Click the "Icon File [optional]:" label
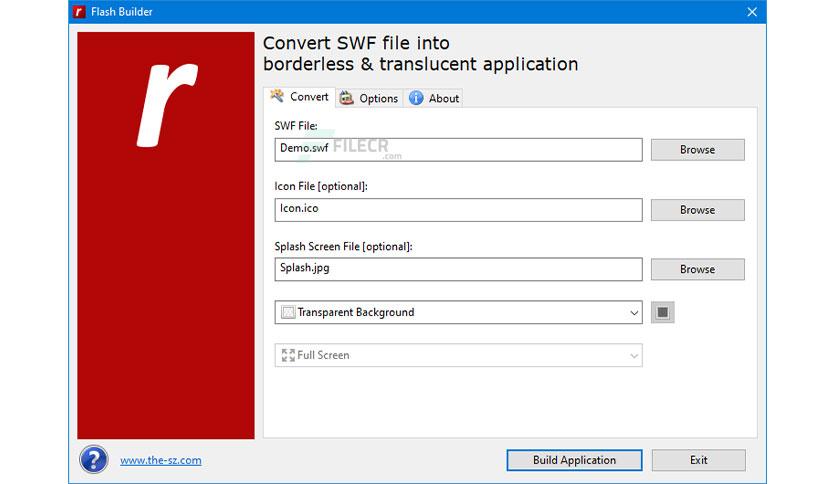Image resolution: width=836 pixels, height=484 pixels. click(321, 186)
